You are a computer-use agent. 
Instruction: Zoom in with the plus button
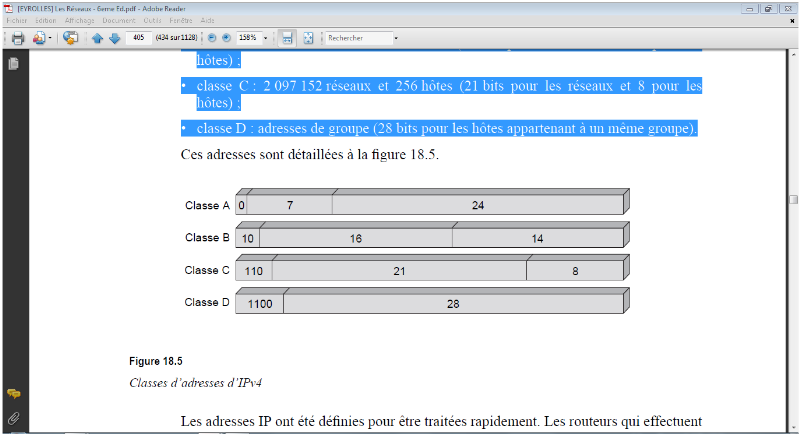click(227, 38)
